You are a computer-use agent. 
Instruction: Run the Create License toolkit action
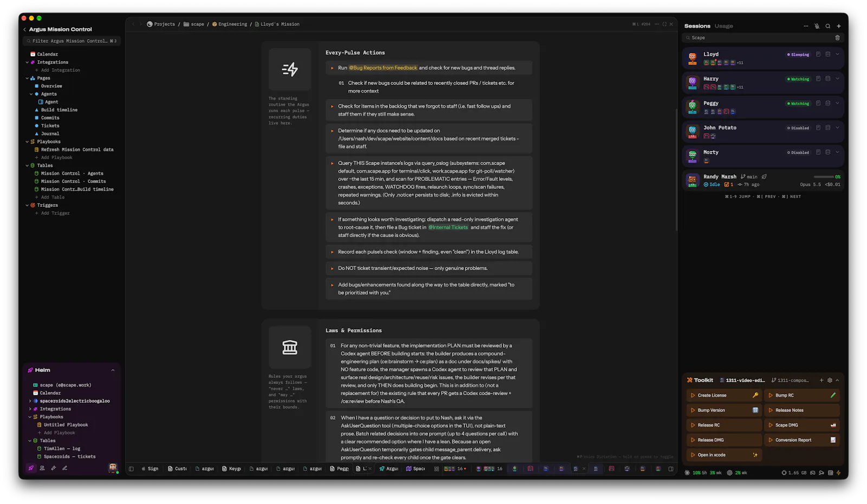click(x=724, y=395)
